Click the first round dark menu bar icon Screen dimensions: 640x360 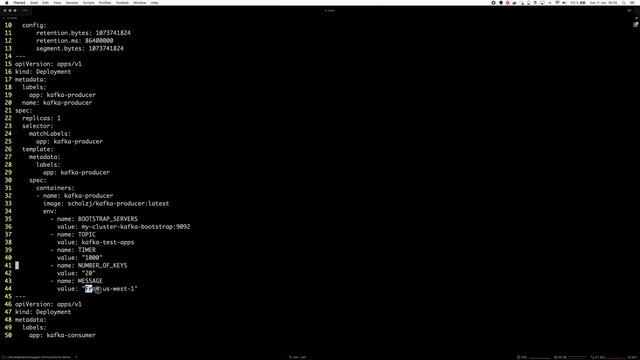493,2
